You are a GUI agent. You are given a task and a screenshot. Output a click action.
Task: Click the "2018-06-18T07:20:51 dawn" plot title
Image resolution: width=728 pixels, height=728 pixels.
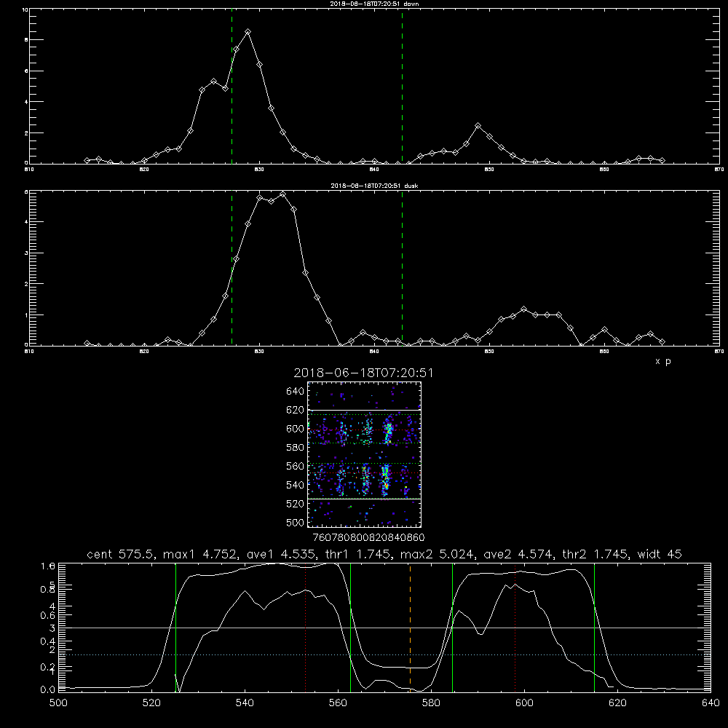click(374, 4)
